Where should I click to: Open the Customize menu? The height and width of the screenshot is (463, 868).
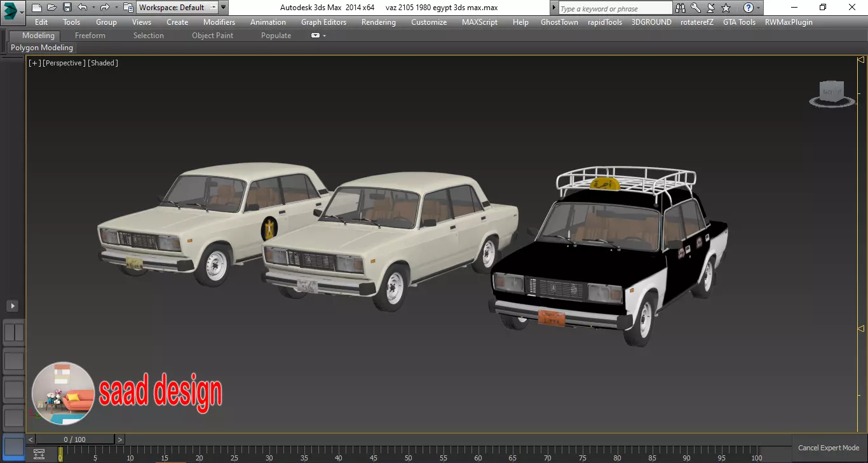coord(429,22)
